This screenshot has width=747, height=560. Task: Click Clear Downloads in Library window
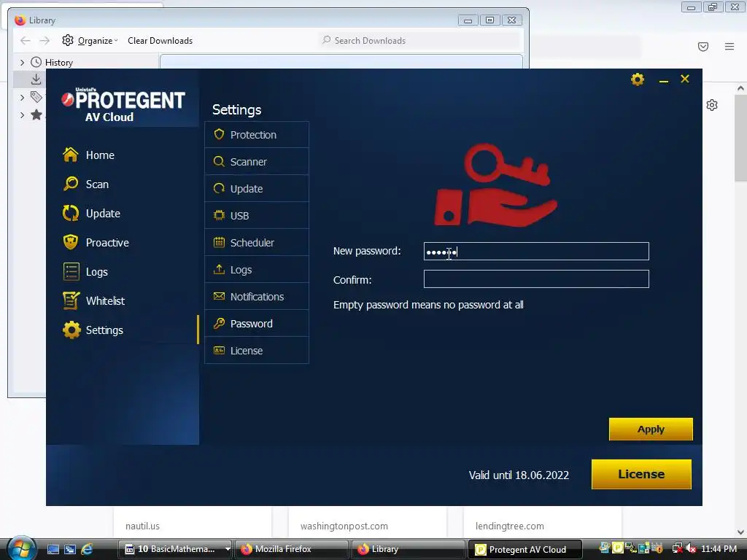(x=160, y=41)
